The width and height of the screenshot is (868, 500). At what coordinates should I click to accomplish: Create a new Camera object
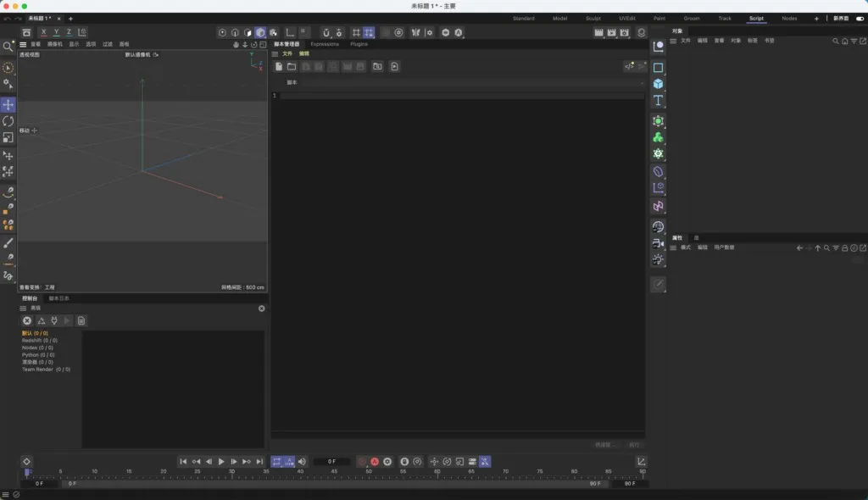(658, 242)
